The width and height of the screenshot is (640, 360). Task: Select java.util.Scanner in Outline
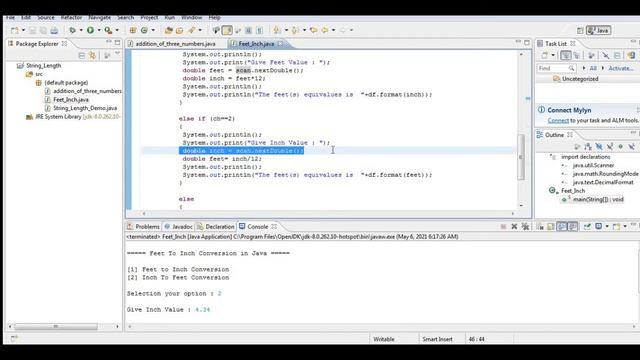click(x=593, y=166)
